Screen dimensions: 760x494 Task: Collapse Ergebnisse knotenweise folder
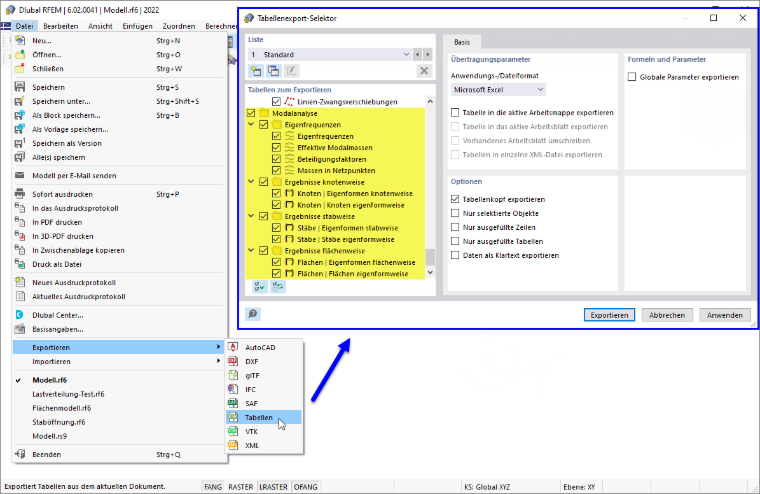pos(251,182)
